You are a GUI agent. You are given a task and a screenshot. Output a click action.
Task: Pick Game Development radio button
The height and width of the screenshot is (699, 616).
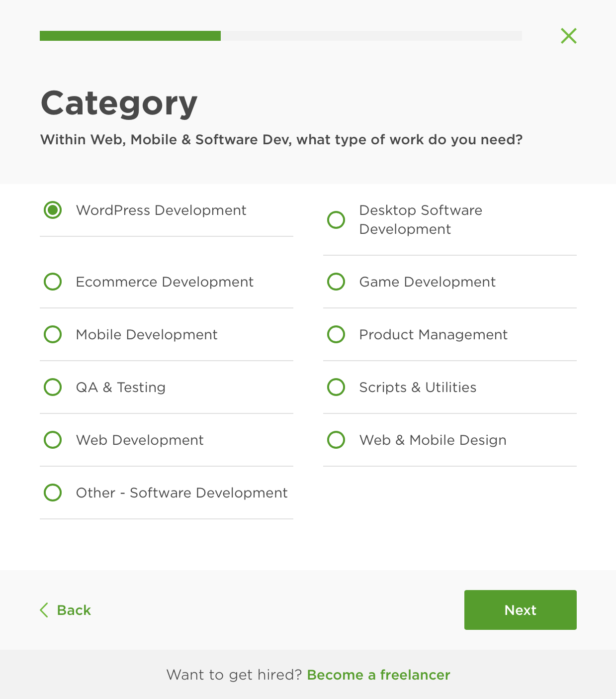pos(336,282)
